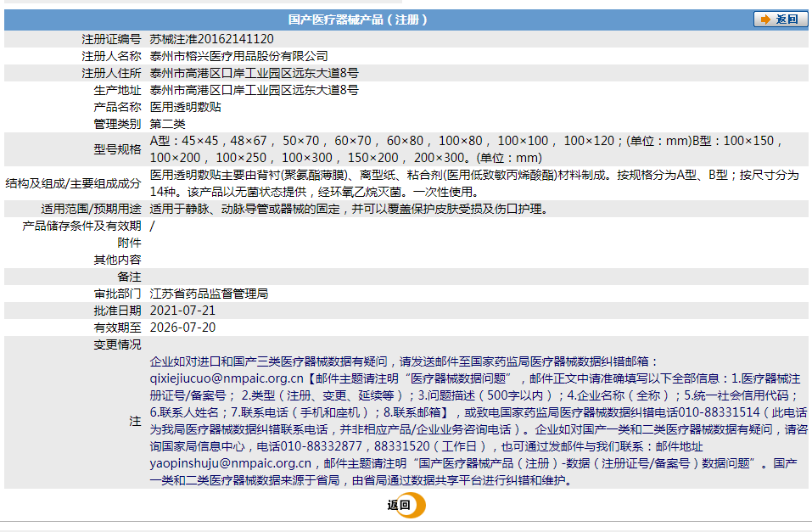Click the 有效期至 label
Viewport: 812px width, 532px height.
click(117, 328)
